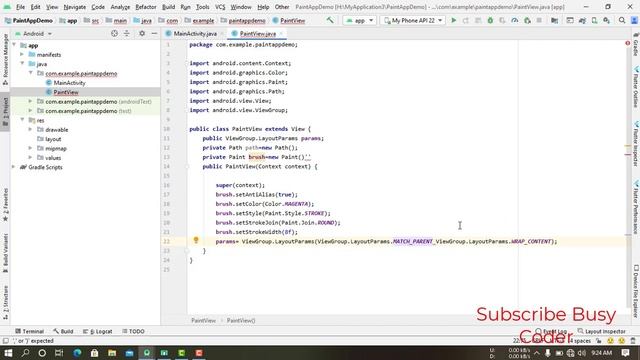Click the Windows Start button
Viewport: 640px width, 360px height.
click(8, 353)
